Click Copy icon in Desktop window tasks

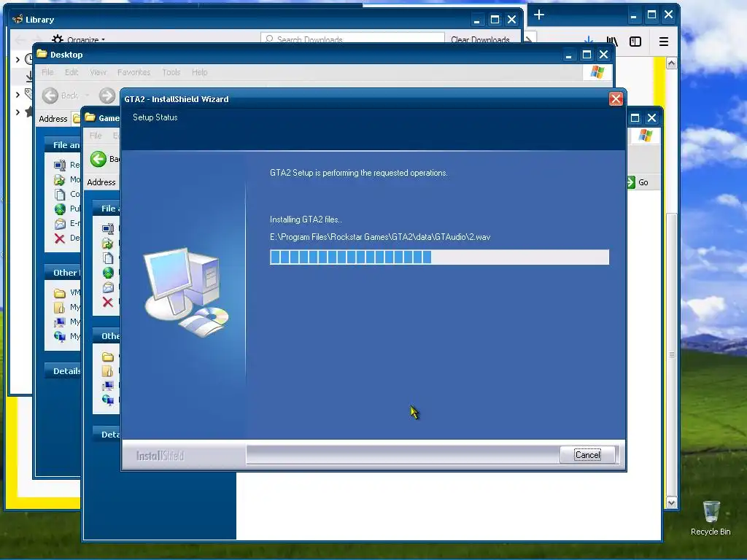(60, 194)
